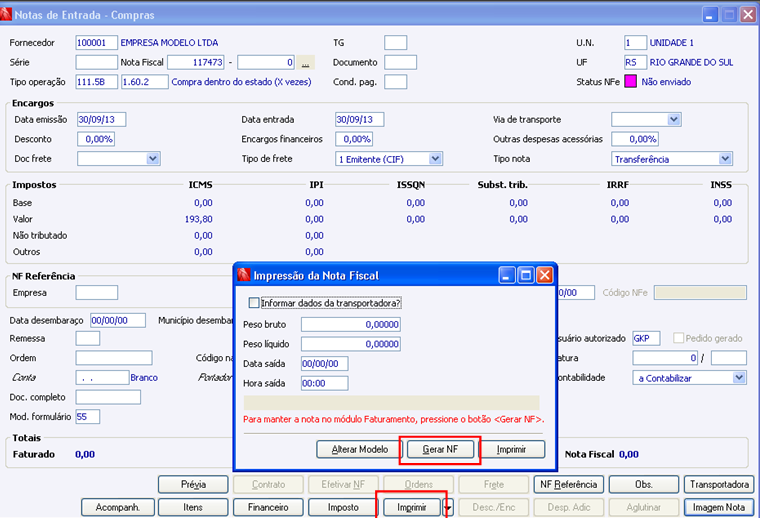This screenshot has height=518, width=760.
Task: Click the Encargos financeiros field
Action: click(354, 139)
